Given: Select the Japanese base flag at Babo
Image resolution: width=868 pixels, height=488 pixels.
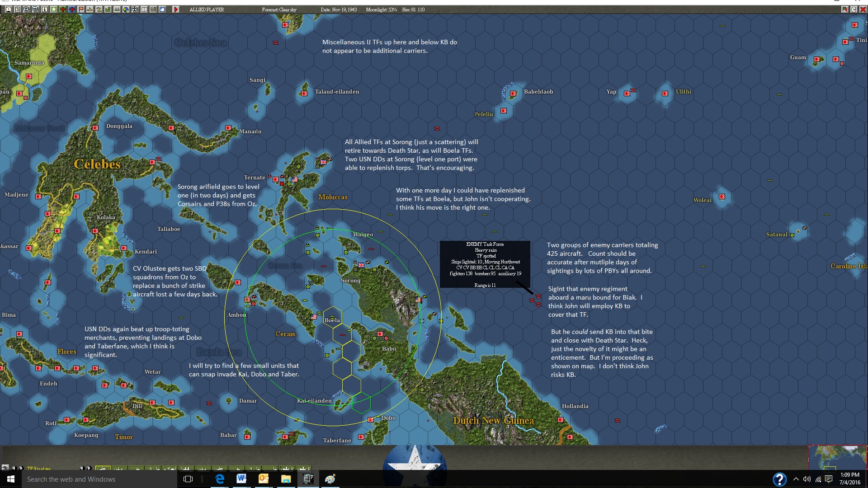Looking at the screenshot, I should [380, 334].
